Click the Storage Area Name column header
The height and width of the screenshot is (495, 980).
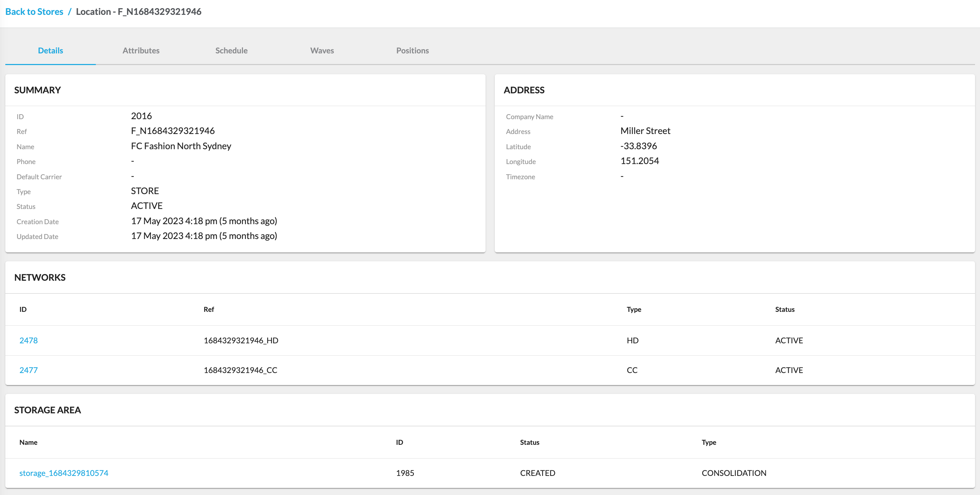coord(28,442)
